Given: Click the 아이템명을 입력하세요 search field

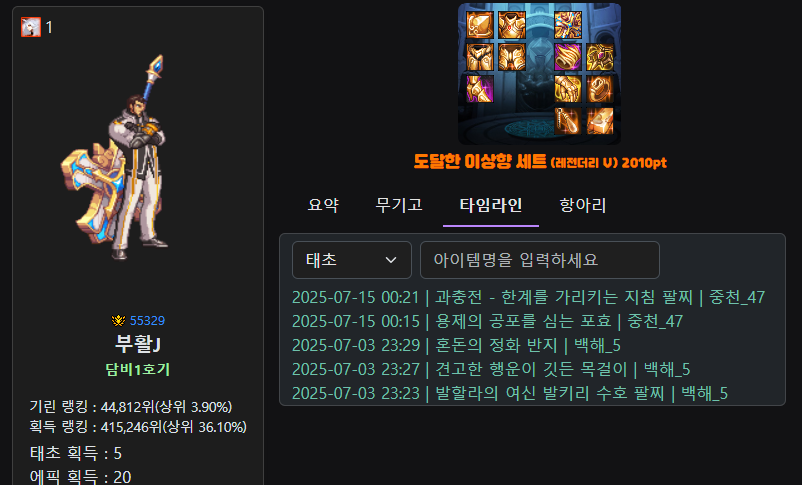Looking at the screenshot, I should [540, 260].
